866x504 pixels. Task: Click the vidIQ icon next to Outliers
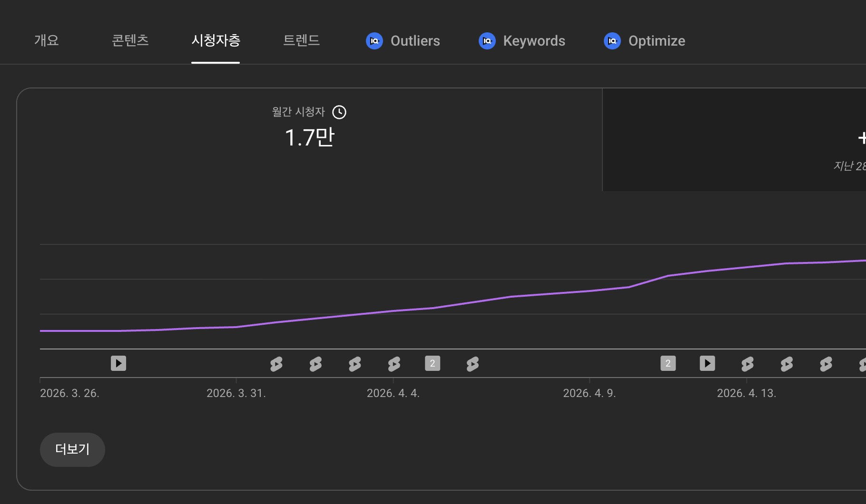tap(374, 41)
